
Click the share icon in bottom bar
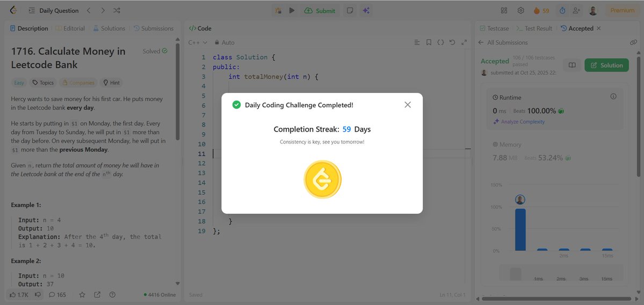point(97,294)
